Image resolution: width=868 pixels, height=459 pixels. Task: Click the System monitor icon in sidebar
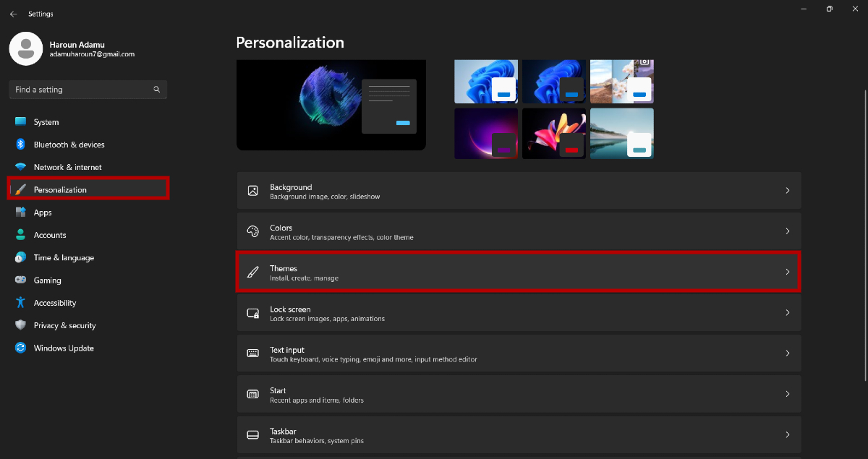[20, 122]
